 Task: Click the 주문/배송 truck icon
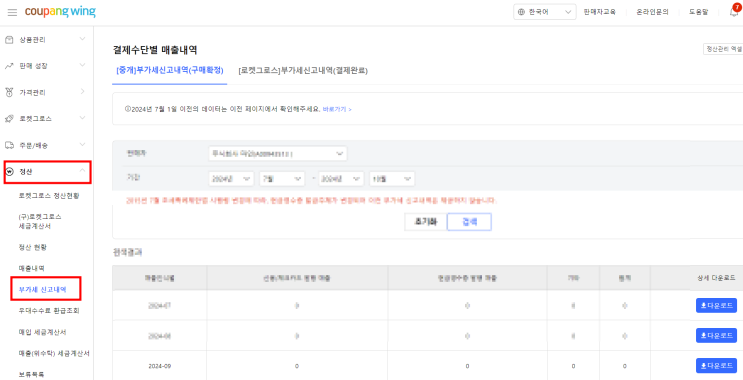9,145
